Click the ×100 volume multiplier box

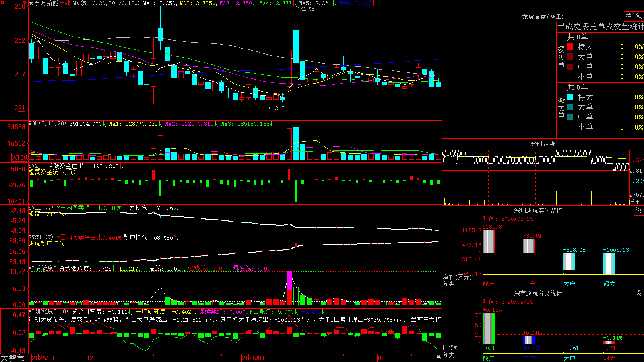20,157
